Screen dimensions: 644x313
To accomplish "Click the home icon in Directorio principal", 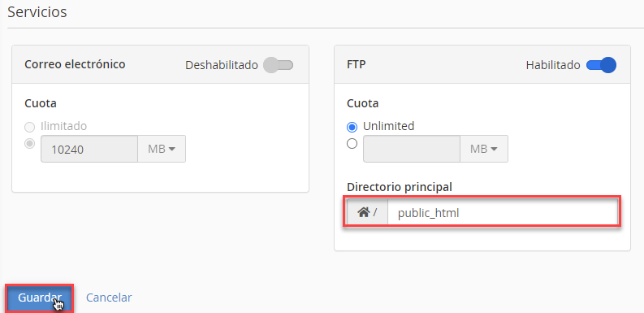I will pos(363,212).
